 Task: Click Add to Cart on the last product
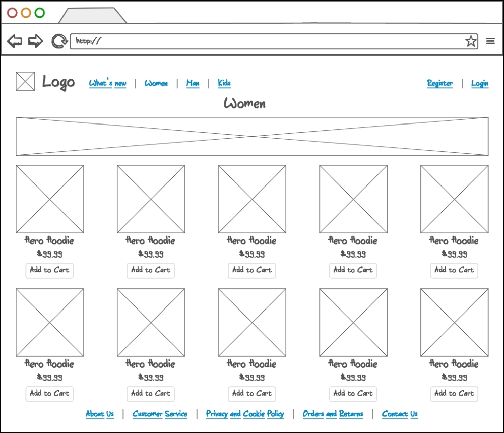[x=454, y=394]
